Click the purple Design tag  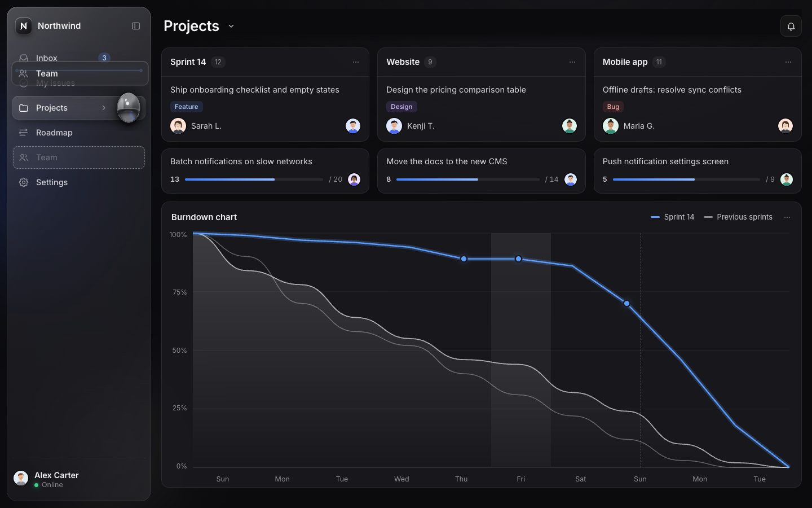click(x=401, y=107)
